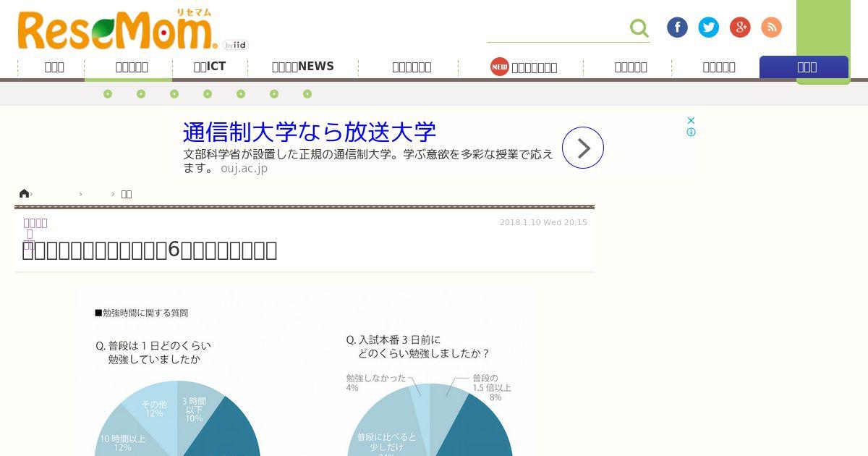The image size is (868, 456).
Task: Open the Facebook share icon
Action: click(x=677, y=28)
